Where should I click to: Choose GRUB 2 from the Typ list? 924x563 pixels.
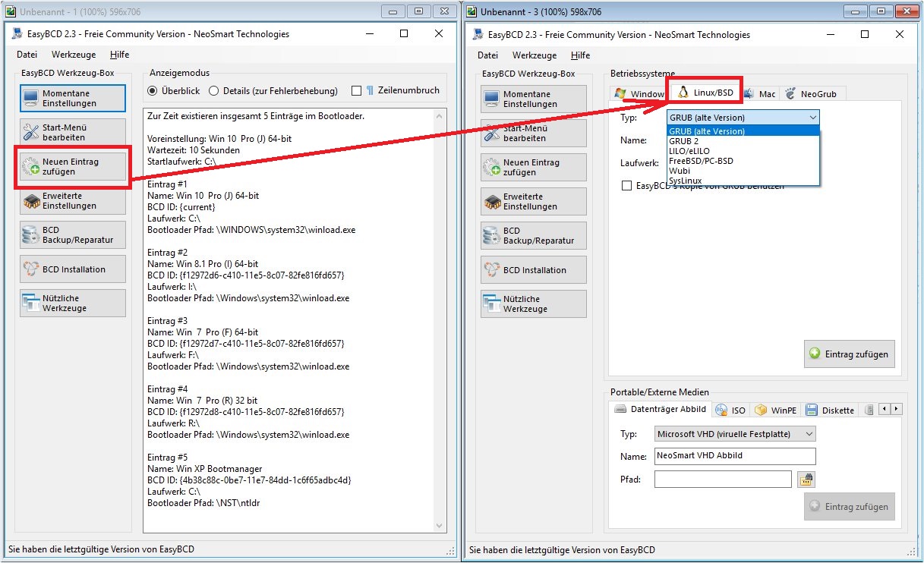(x=743, y=141)
